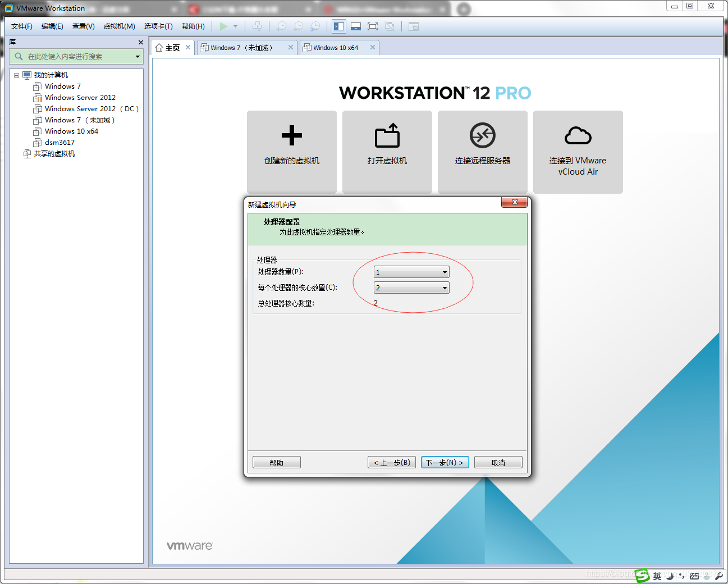728x584 pixels.
Task: Click the 连接远程服务器 tile
Action: click(483, 152)
